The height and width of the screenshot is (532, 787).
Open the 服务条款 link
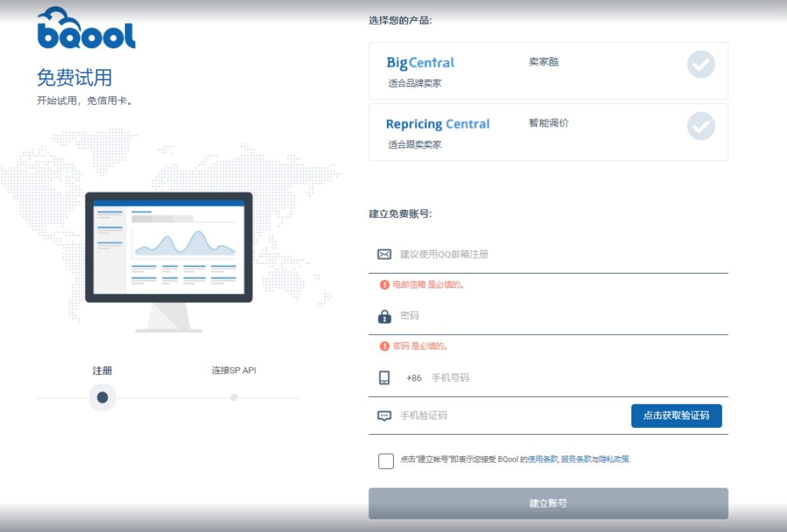pos(576,459)
